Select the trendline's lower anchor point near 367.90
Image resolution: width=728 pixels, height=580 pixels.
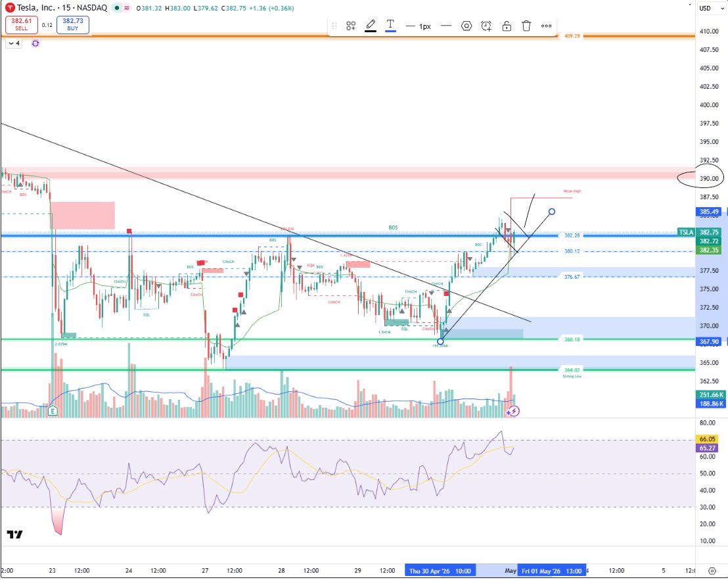[x=440, y=341]
